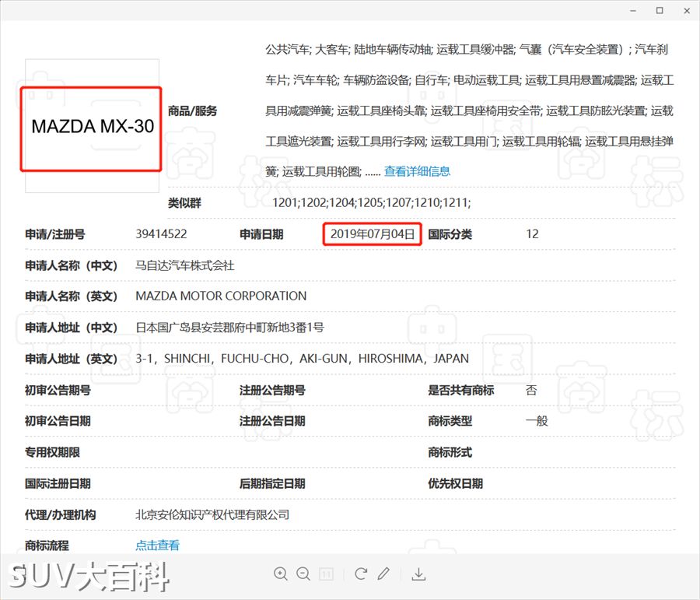Rotate the image with the rotate icon
The height and width of the screenshot is (600, 700).
(361, 574)
